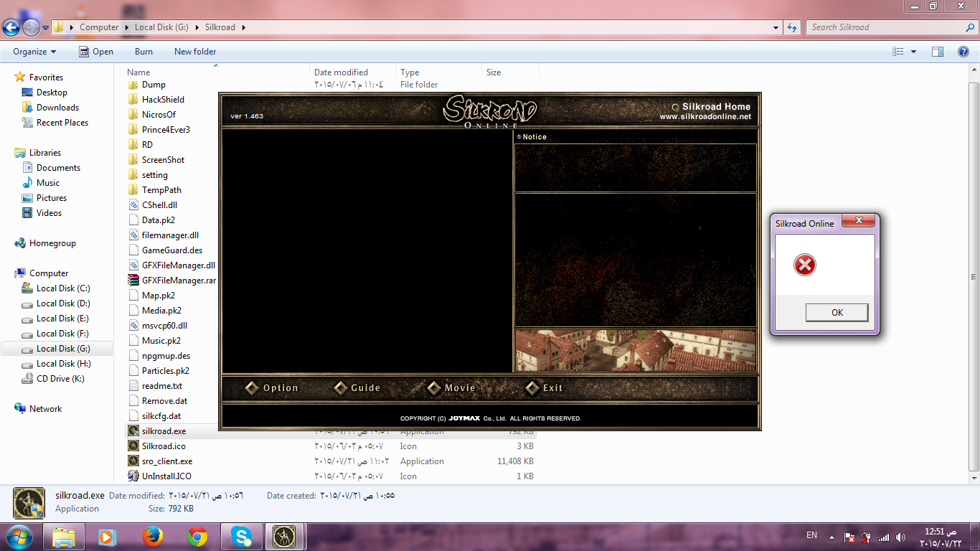980x551 pixels.
Task: Open Firefox from the taskbar
Action: point(152,537)
